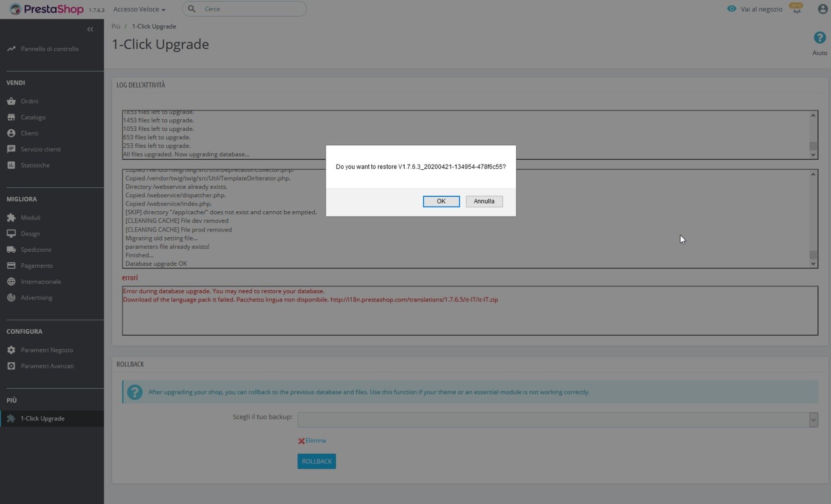Click the blue info question-mark icon in Rollback
831x504 pixels.
(x=135, y=392)
